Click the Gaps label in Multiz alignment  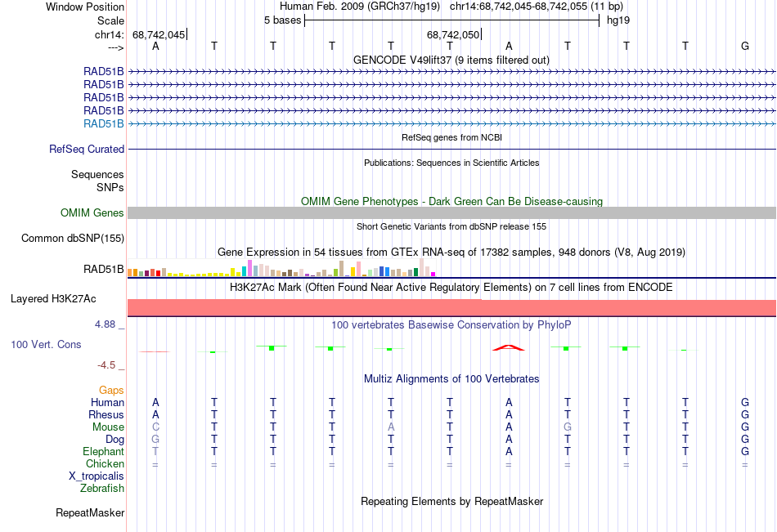111,391
